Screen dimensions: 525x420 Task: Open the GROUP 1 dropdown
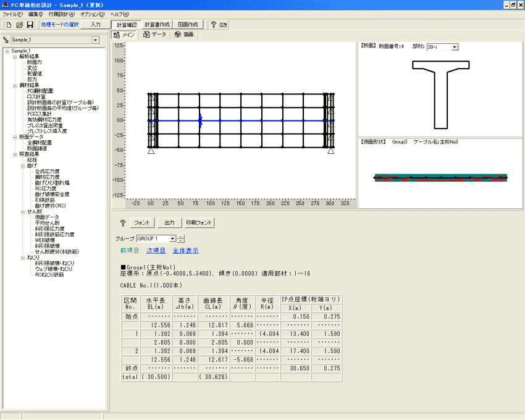click(x=172, y=238)
